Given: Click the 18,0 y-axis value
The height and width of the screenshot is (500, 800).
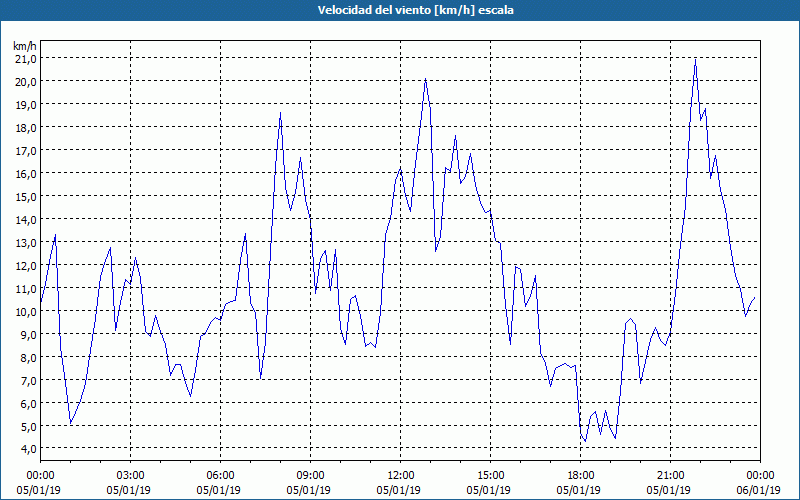Looking at the screenshot, I should coord(26,128).
